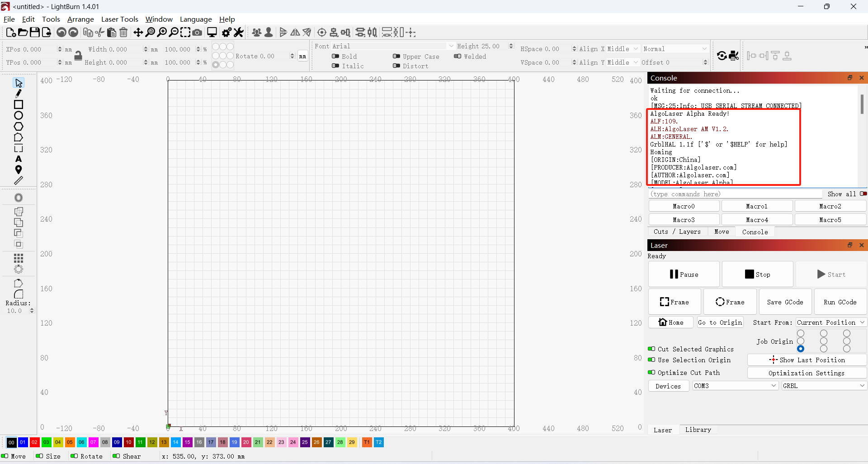Save the project with the floppy disk icon

coord(34,32)
